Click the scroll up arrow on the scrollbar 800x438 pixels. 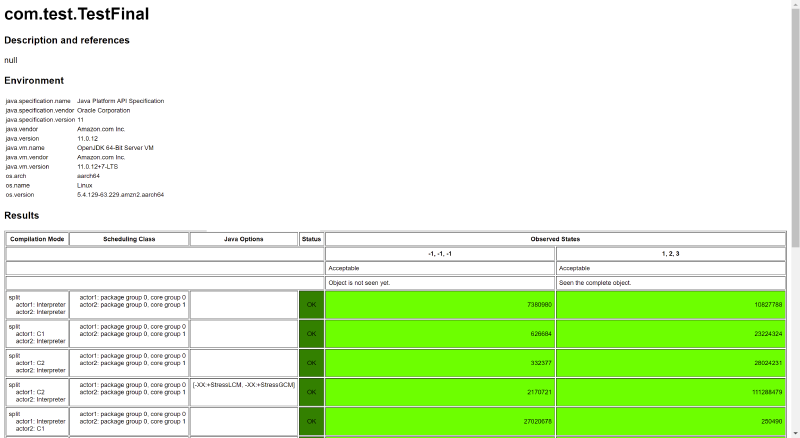point(794,6)
